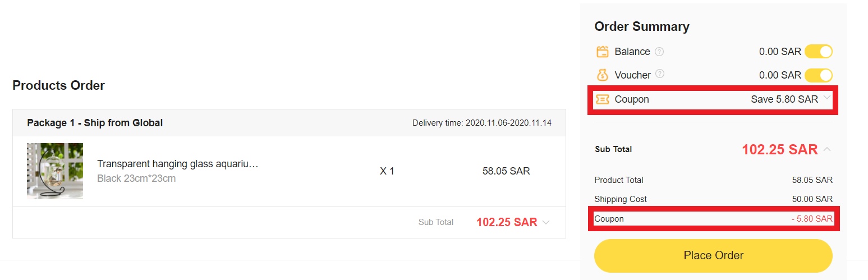Click the delivery time date range
The height and width of the screenshot is (280, 868).
click(508, 123)
